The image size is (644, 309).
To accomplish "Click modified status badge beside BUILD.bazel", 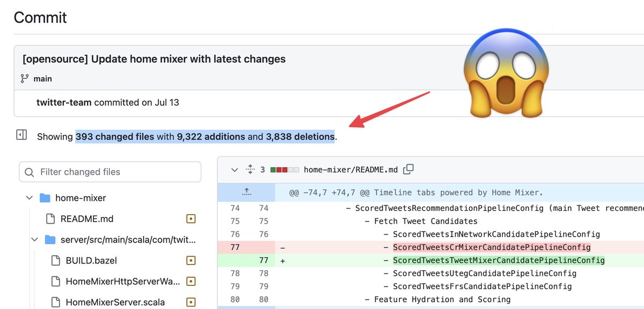I will (x=191, y=261).
